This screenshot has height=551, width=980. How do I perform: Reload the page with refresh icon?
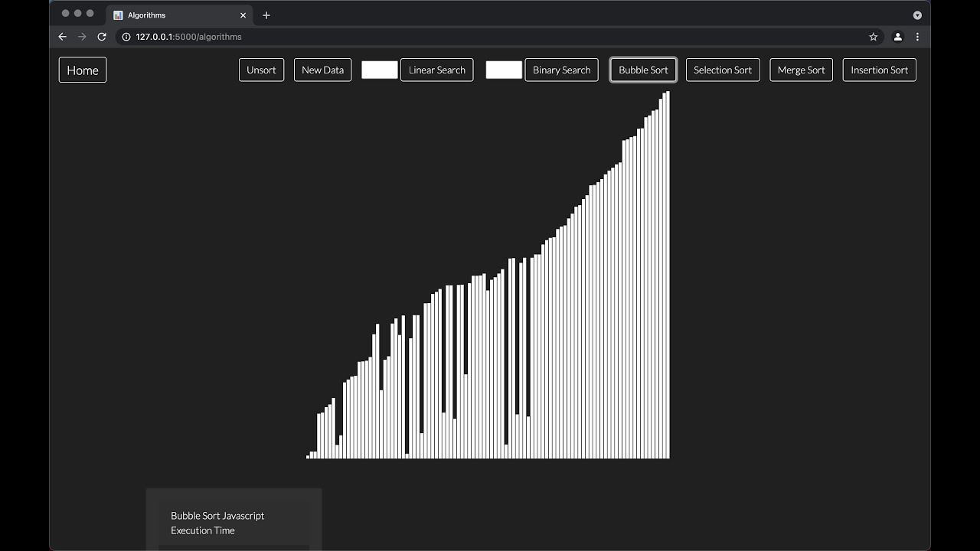tap(102, 37)
